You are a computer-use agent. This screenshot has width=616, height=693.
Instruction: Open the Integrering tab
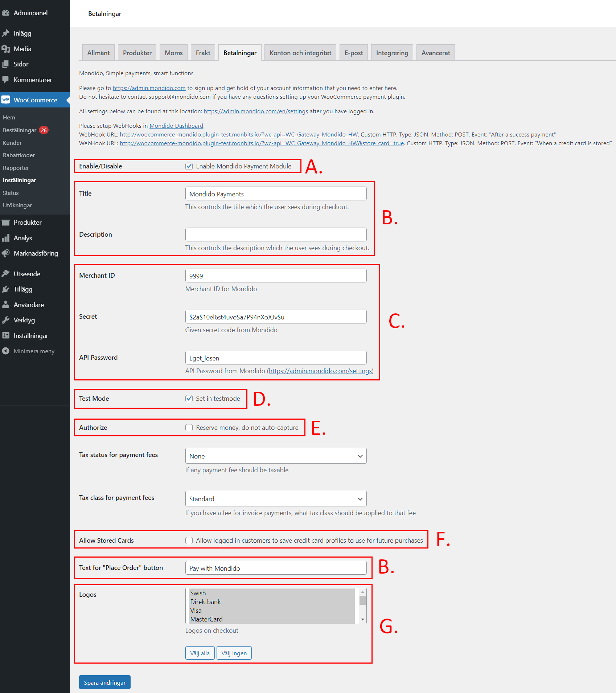[x=392, y=53]
